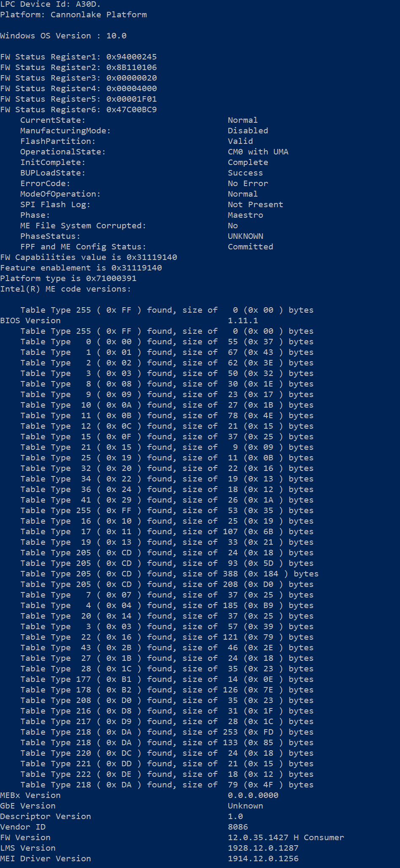Select the Platform: Cannonlake Platform line
Image resolution: width=400 pixels, height=868 pixels.
74,14
